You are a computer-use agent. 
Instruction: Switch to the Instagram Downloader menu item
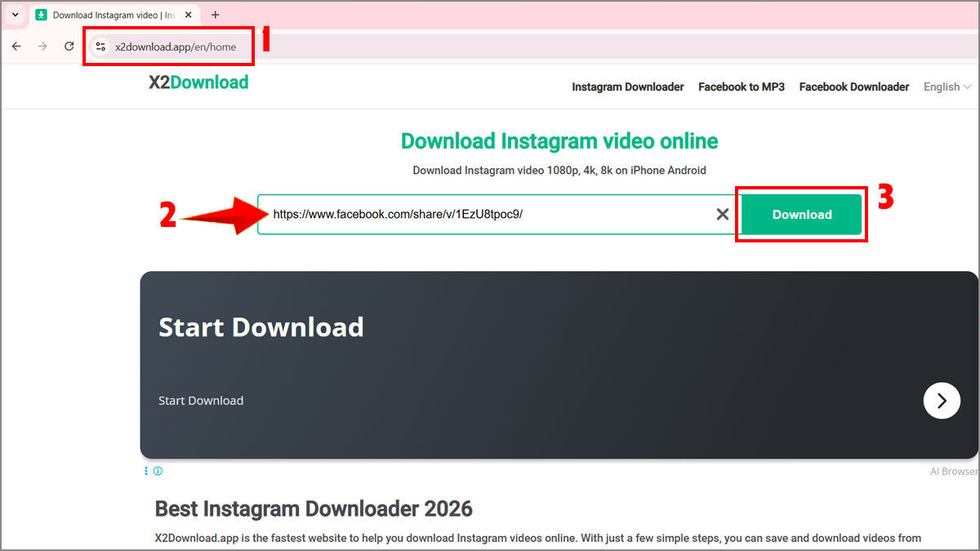pyautogui.click(x=627, y=87)
